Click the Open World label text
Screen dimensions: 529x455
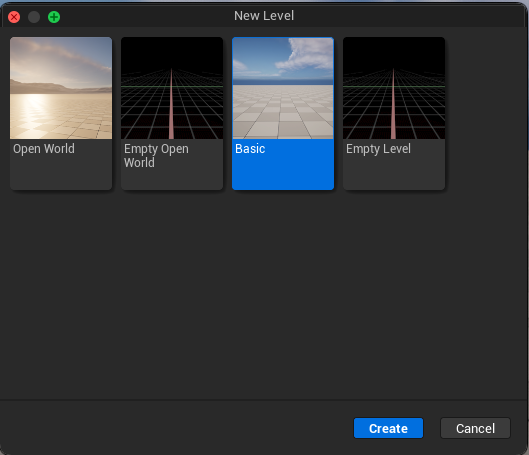pyautogui.click(x=44, y=149)
